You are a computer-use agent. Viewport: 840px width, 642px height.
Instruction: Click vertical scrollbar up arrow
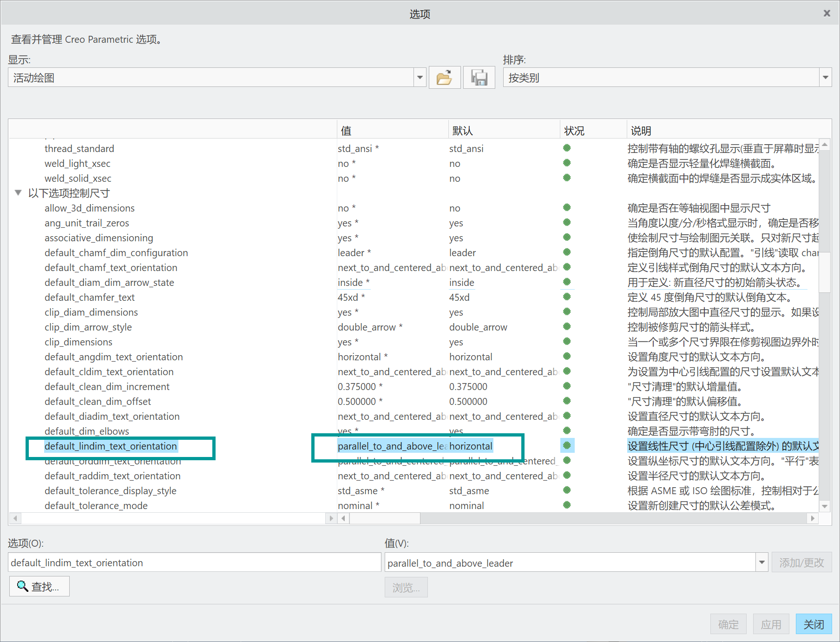[825, 145]
